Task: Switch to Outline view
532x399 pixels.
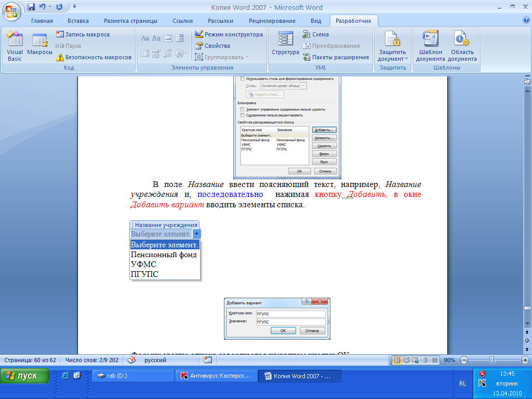Action: (425, 361)
